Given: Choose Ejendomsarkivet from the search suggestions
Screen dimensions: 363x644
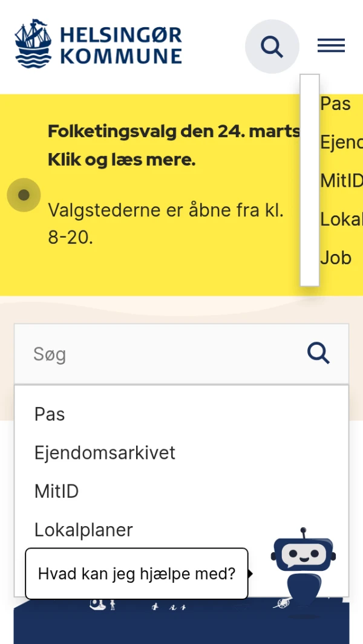Looking at the screenshot, I should (x=105, y=453).
